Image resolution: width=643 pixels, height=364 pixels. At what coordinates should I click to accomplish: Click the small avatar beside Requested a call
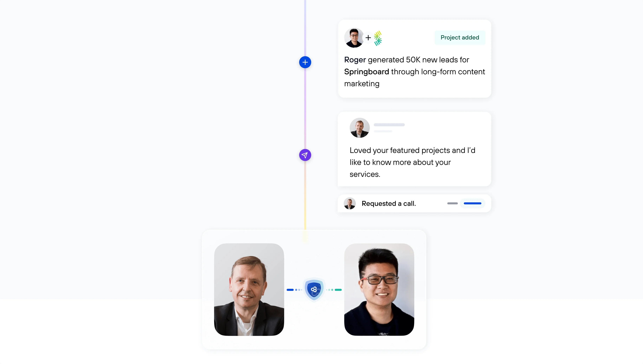pyautogui.click(x=349, y=203)
